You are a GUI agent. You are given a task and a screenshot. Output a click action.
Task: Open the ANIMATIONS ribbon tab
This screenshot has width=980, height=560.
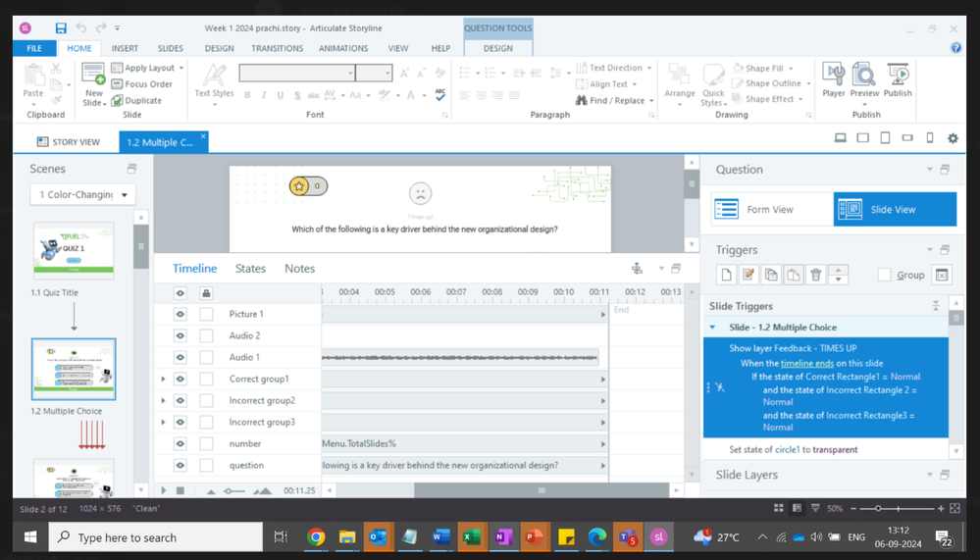343,48
